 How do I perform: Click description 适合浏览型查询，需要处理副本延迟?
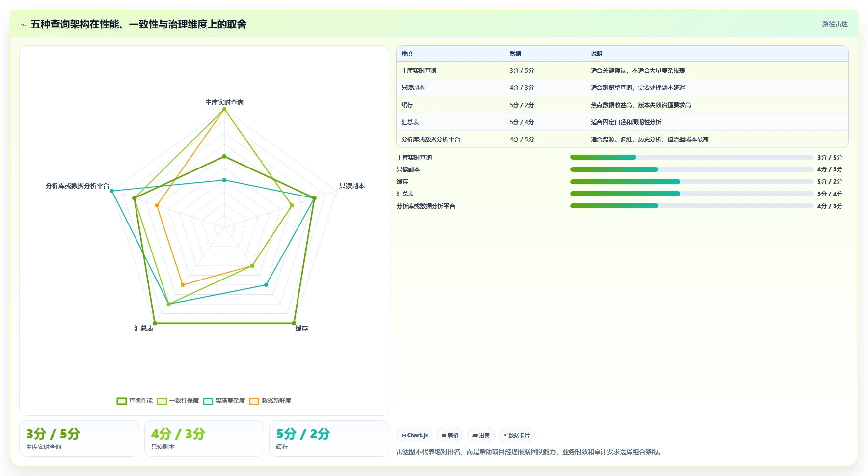pos(638,88)
